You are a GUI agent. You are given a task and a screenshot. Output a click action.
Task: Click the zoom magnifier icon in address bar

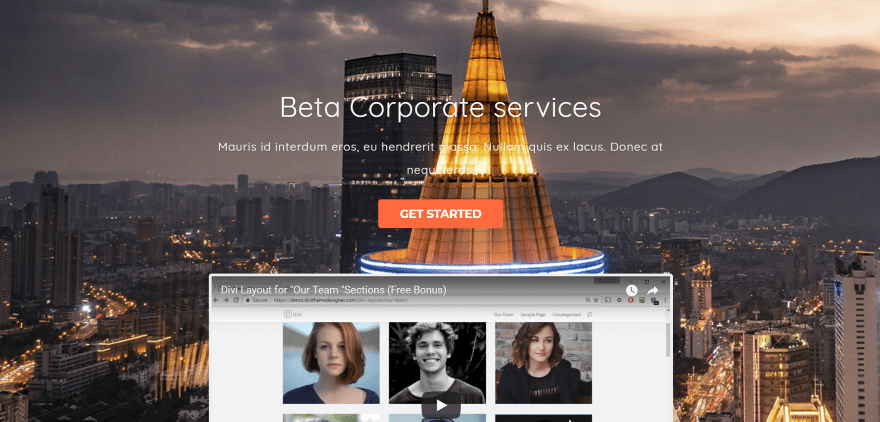(588, 300)
